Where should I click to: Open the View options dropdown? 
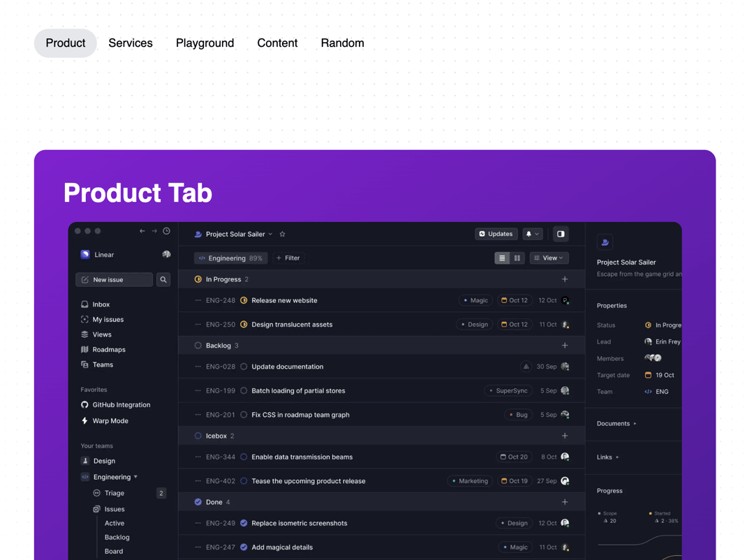point(549,258)
